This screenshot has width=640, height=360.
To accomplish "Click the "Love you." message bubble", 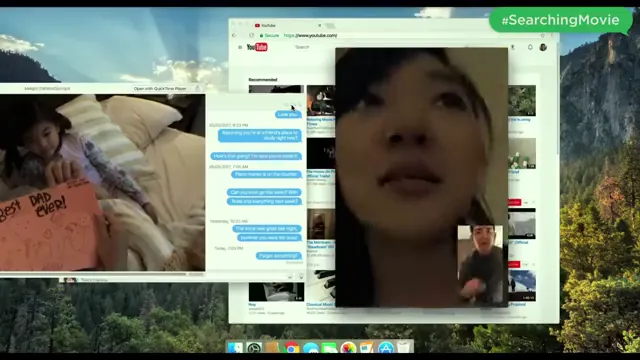I will click(x=288, y=115).
